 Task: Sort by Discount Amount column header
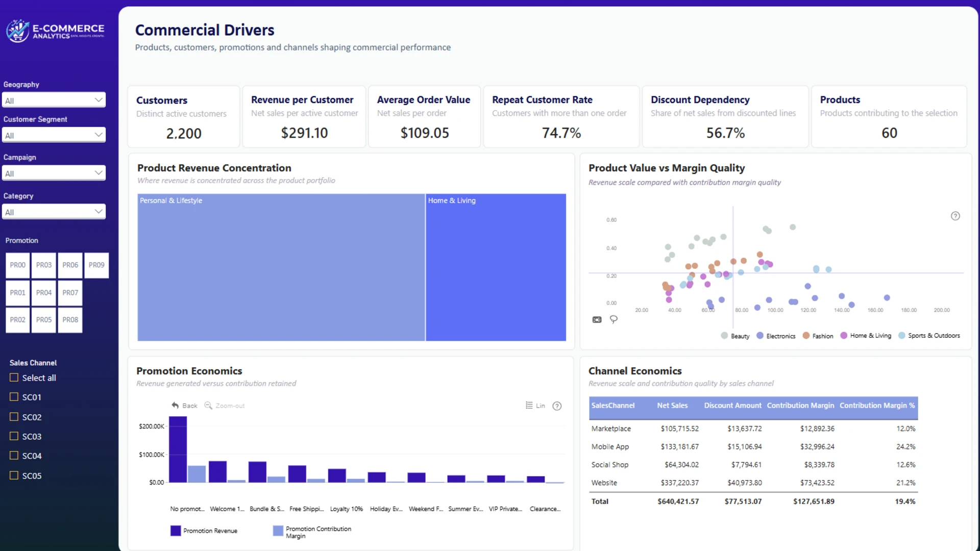[732, 406]
